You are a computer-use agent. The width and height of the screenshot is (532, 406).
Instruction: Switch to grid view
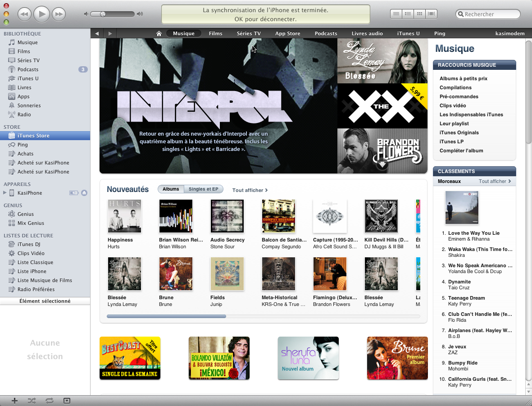coord(419,14)
